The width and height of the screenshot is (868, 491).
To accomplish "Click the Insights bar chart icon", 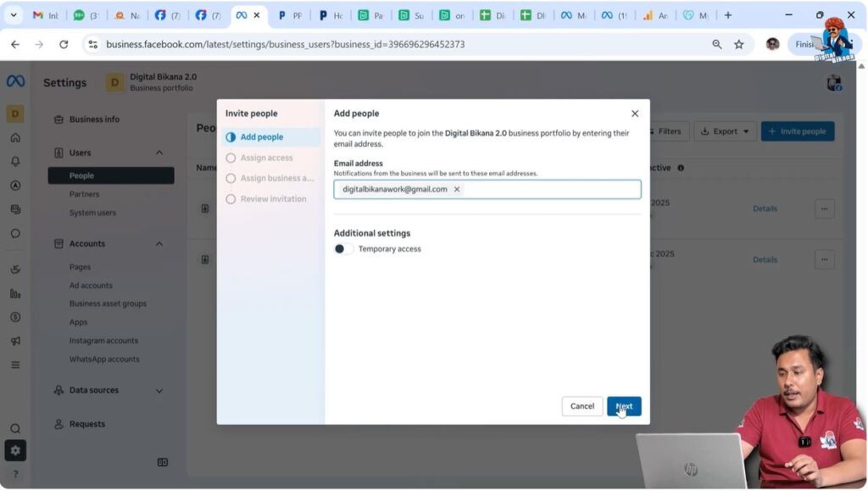I will (15, 293).
